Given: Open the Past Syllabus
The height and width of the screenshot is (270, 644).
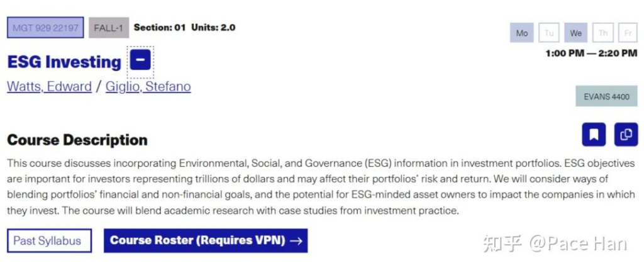Looking at the screenshot, I should 49,240.
